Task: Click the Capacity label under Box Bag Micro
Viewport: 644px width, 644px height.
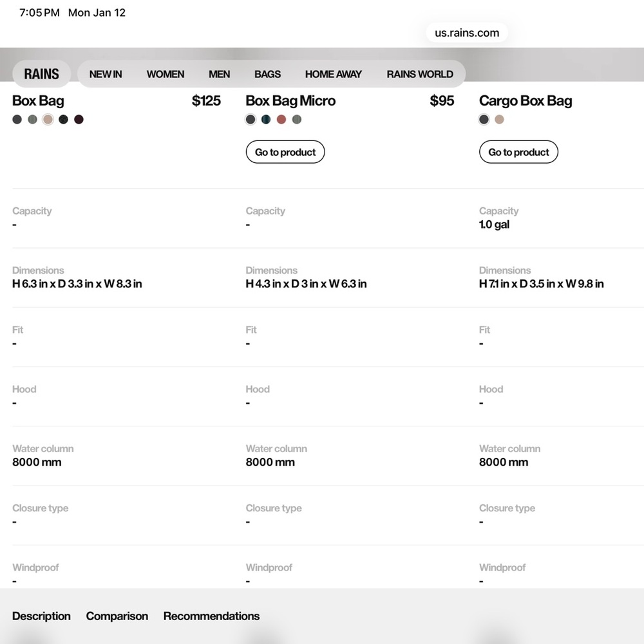Action: tap(265, 211)
